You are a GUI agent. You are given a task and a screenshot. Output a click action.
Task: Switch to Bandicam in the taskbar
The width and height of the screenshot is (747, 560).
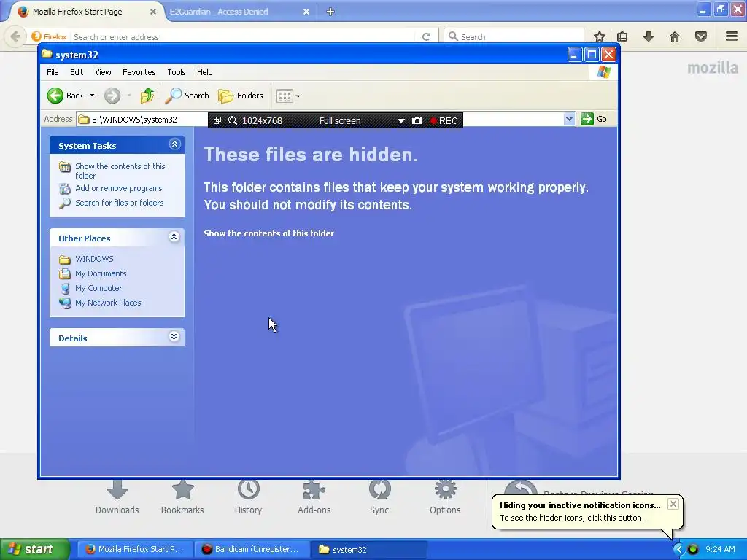tap(252, 550)
